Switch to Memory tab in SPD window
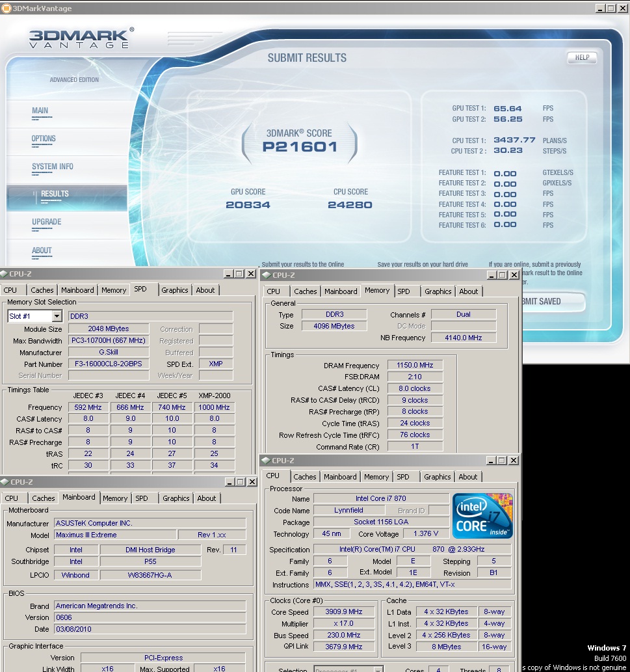 (114, 290)
